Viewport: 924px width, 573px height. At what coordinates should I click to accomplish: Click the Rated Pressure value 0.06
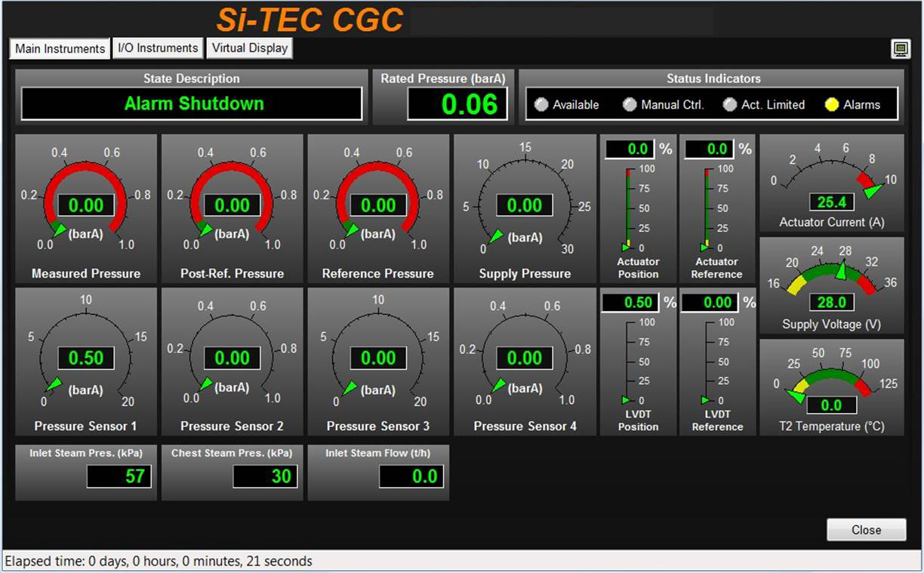coord(457,103)
